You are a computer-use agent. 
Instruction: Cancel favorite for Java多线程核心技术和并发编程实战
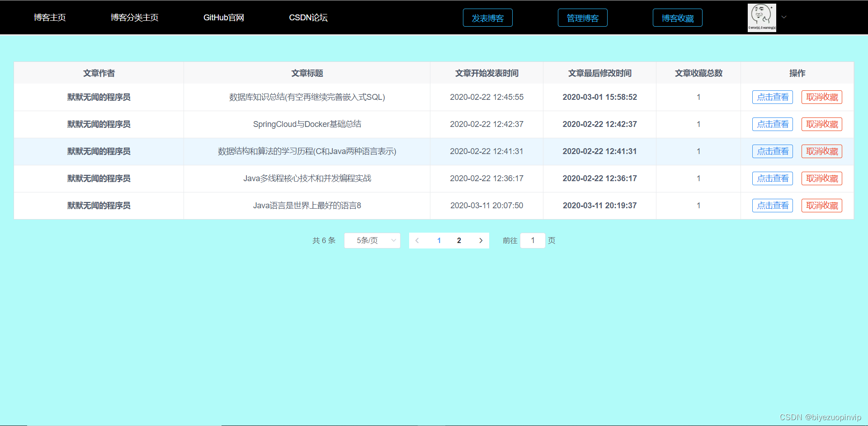822,178
